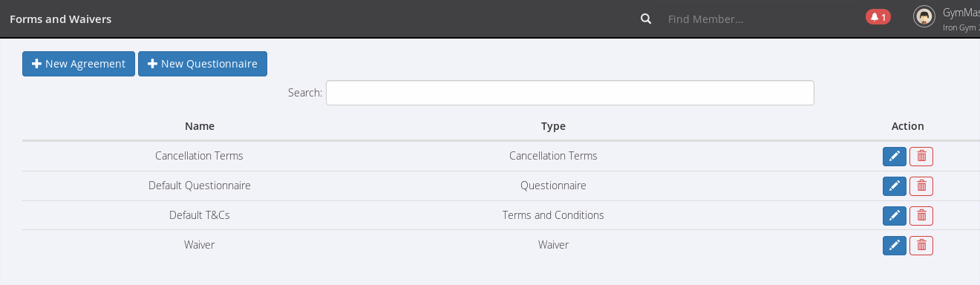Select the Waiver row name
The image size is (980, 285).
pos(200,245)
